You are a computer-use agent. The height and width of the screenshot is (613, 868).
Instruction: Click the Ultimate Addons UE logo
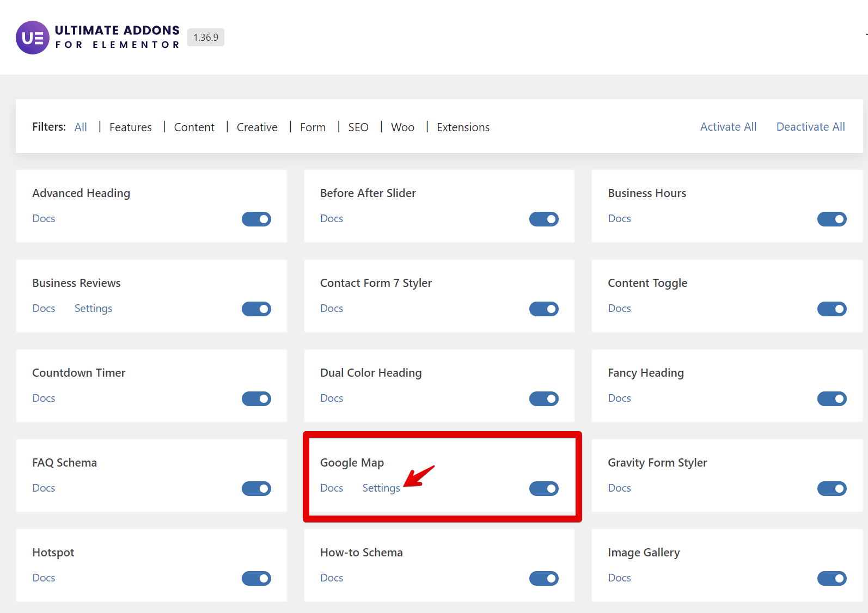[33, 38]
